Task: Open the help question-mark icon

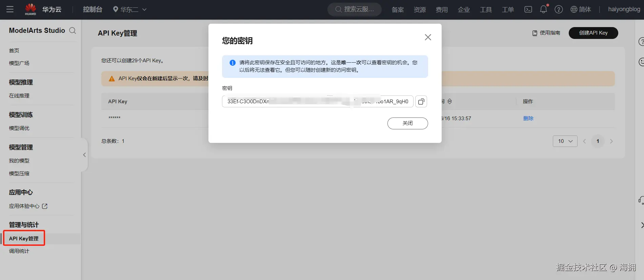Action: 559,9
